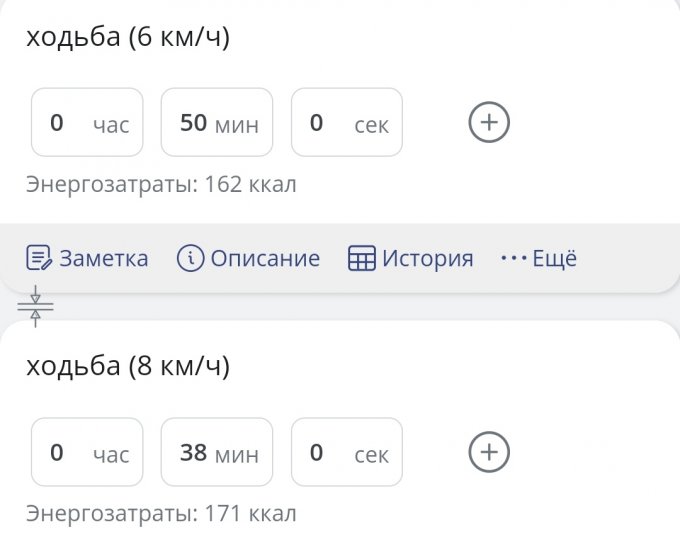Click the three dots Ещё icon
The width and height of the screenshot is (680, 542).
[x=513, y=258]
